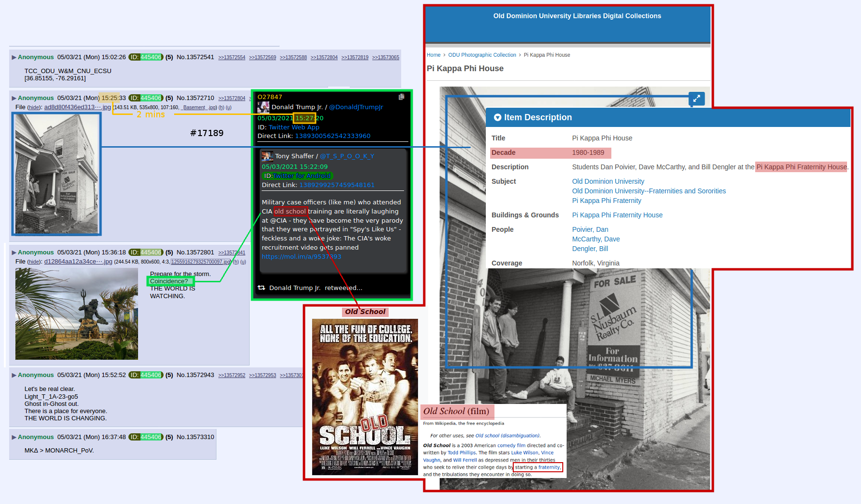Hide file on post No.13572801
The width and height of the screenshot is (861, 504).
tap(34, 262)
